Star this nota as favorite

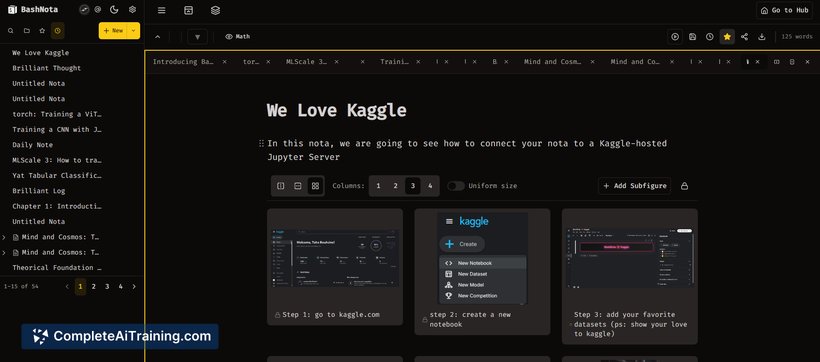click(x=727, y=37)
